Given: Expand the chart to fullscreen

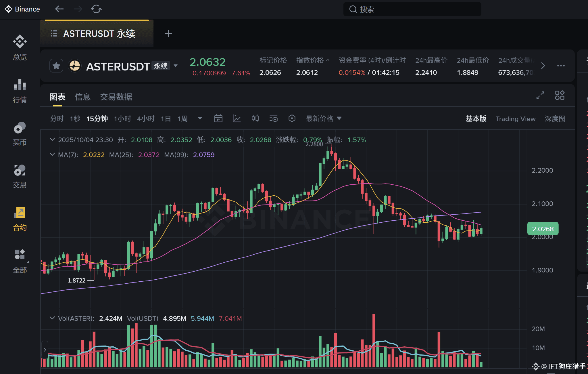Looking at the screenshot, I should click(540, 95).
